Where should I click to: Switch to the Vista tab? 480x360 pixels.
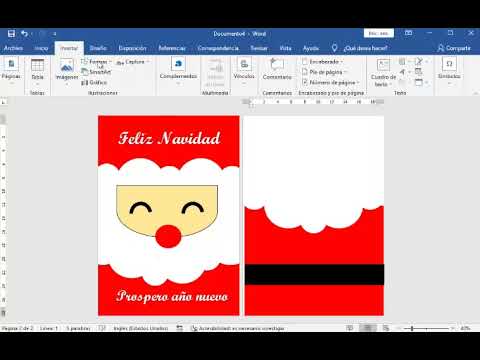tap(285, 48)
